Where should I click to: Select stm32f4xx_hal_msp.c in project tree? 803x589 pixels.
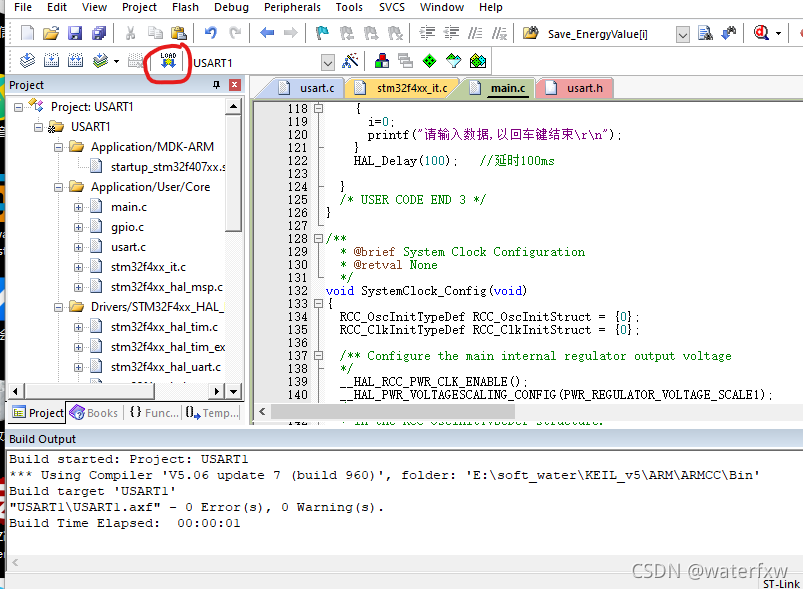(157, 287)
